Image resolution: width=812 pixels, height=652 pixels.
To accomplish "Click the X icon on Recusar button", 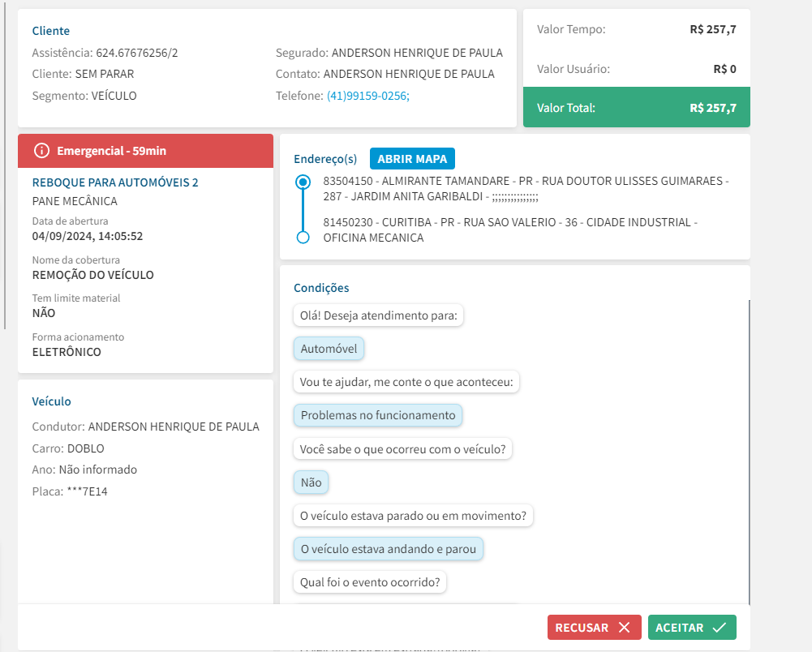I will point(624,628).
